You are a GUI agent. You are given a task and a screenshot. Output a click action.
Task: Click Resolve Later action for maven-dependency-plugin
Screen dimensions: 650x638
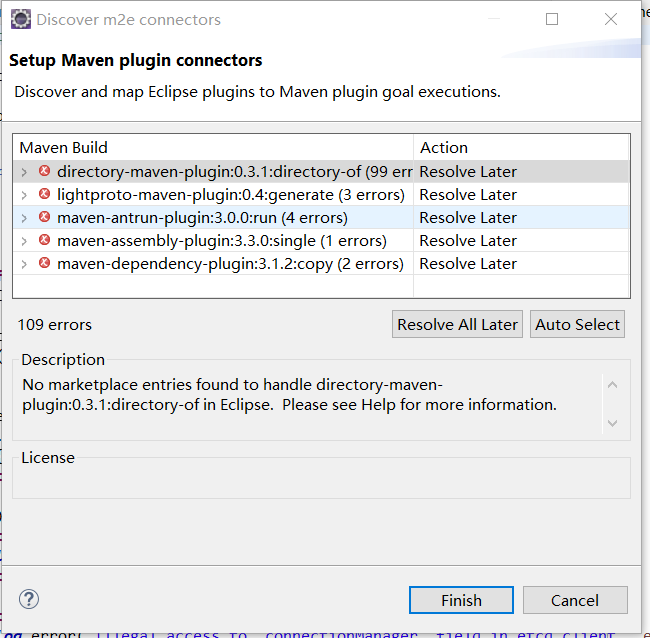tap(468, 264)
